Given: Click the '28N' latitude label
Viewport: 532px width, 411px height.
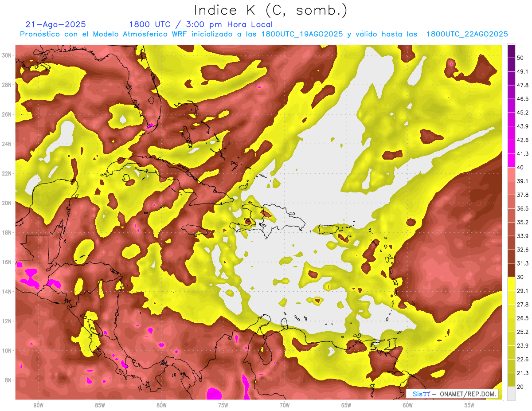Looking at the screenshot, I should point(7,85).
